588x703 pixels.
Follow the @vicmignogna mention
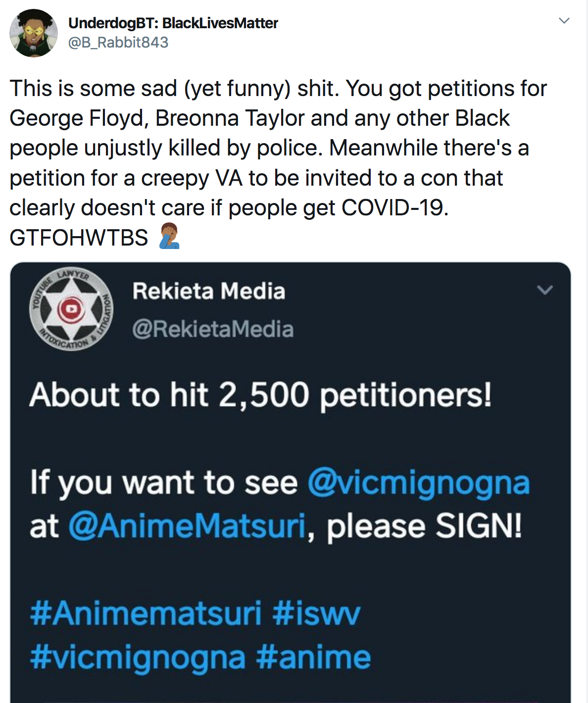[419, 483]
